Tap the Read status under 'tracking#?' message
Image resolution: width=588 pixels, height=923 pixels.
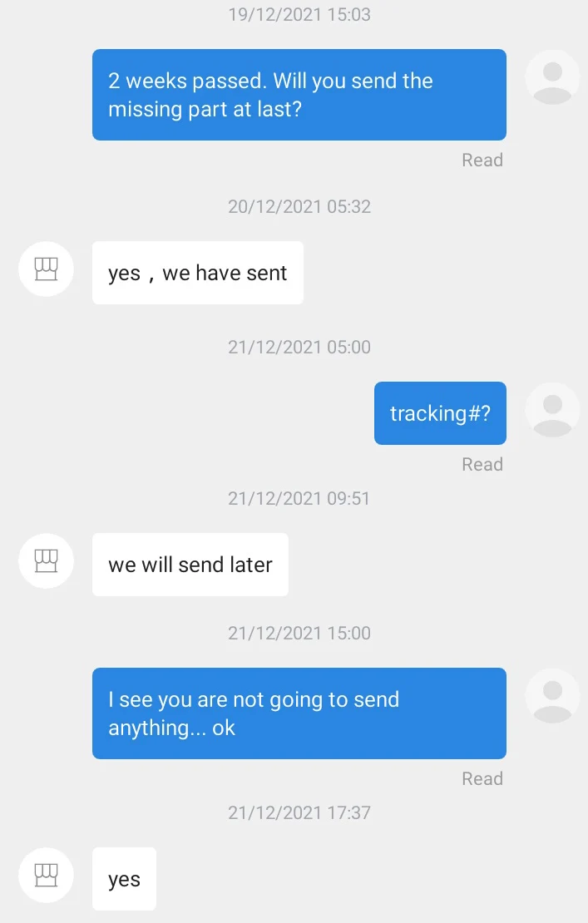tap(482, 465)
